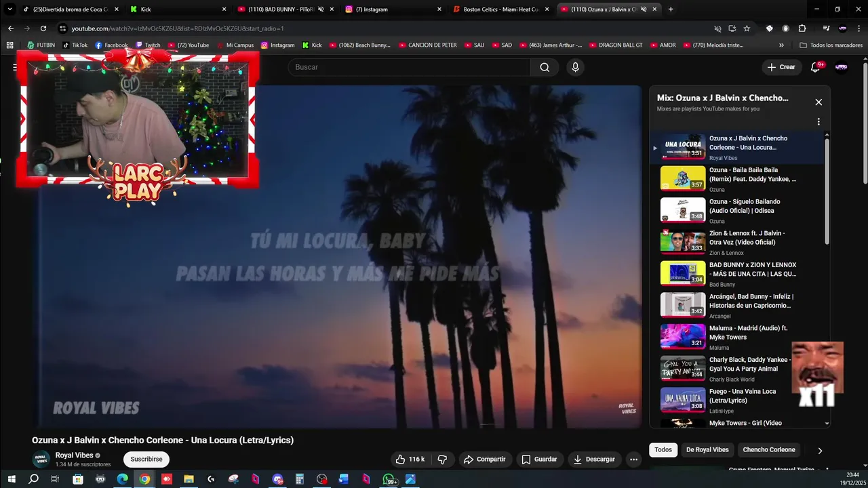Open Windows taskbar search
The width and height of the screenshot is (868, 488).
pos(33,479)
